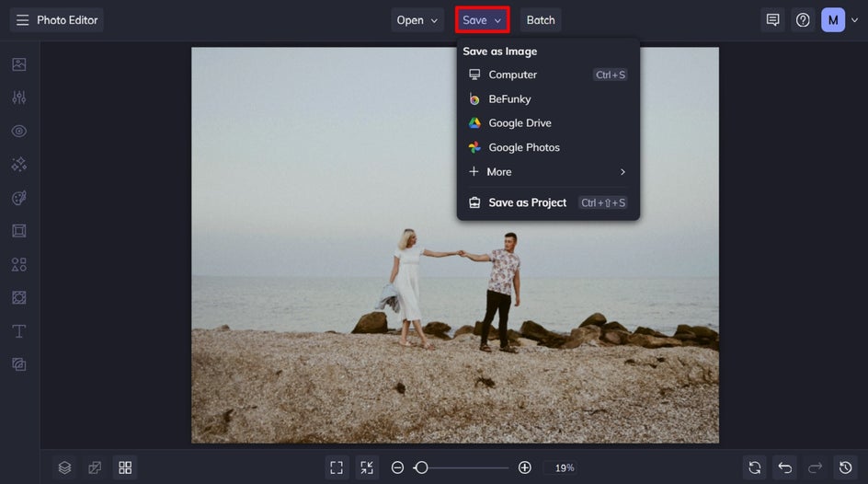Open the Artsy palette tool
Image resolution: width=868 pixels, height=484 pixels.
(x=18, y=198)
